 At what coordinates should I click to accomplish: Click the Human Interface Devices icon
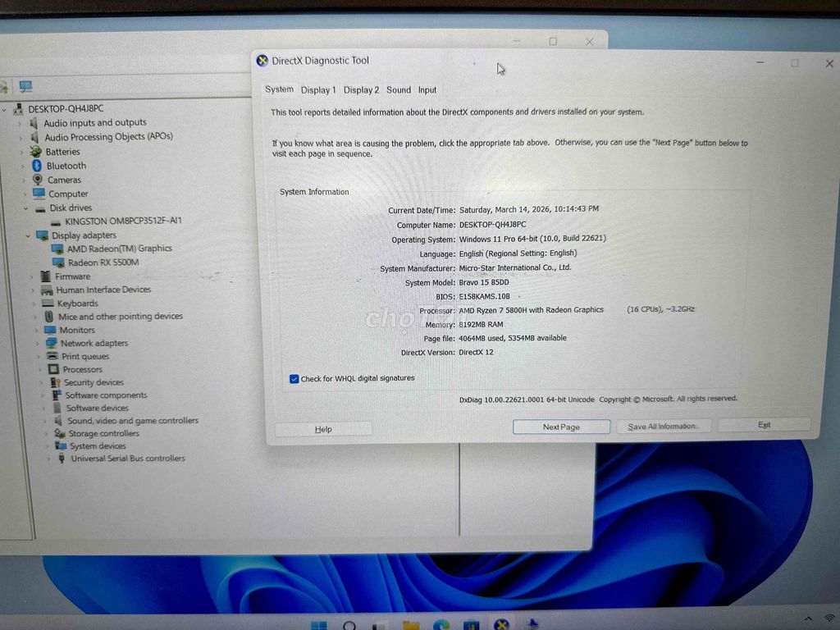pyautogui.click(x=47, y=290)
